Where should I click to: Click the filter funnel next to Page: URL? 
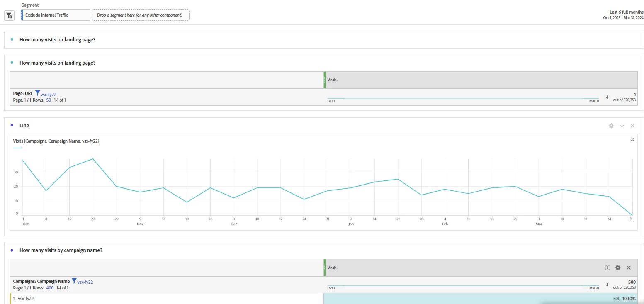[x=37, y=93]
